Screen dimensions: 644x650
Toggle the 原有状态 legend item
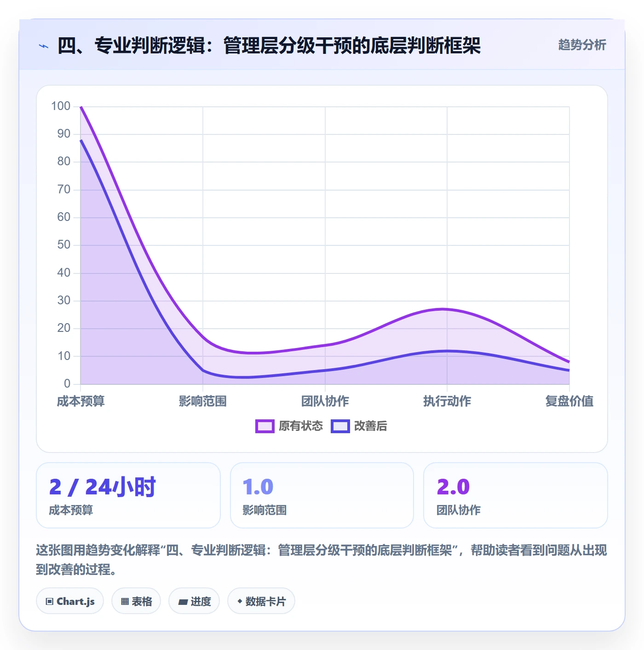click(x=289, y=426)
